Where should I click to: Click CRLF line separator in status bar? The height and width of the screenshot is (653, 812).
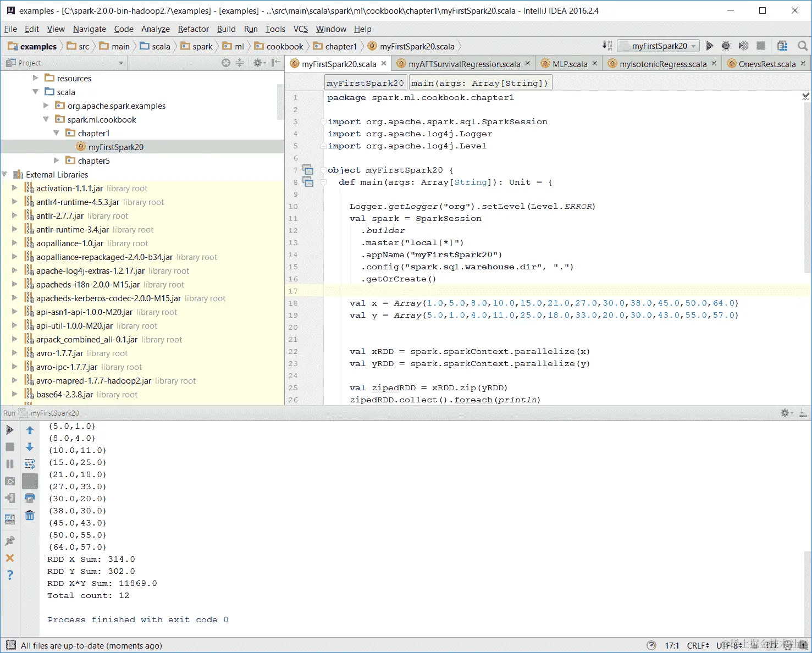698,645
